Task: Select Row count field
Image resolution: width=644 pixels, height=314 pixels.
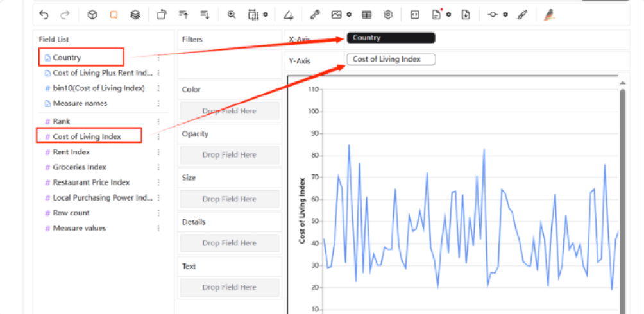Action: pos(67,213)
